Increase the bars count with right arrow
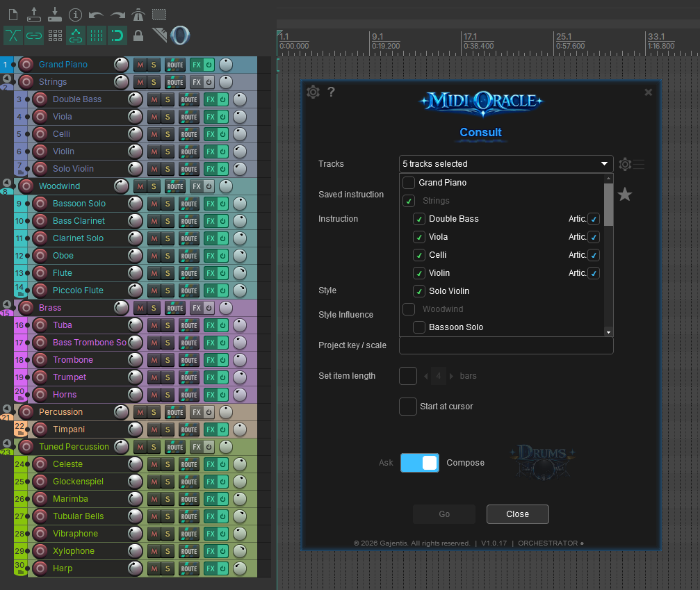This screenshot has height=590, width=700. [451, 376]
